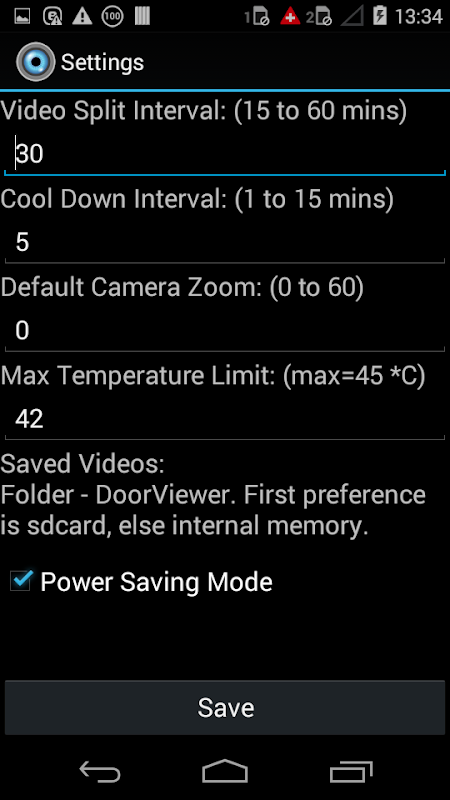Screen dimensions: 450x800
Task: Tap the red emergency cross icon
Action: 290,17
